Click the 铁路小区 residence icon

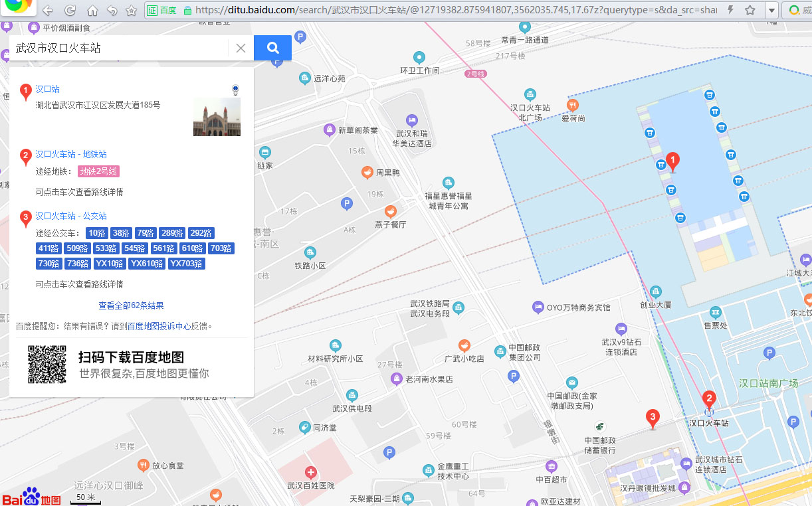click(310, 253)
